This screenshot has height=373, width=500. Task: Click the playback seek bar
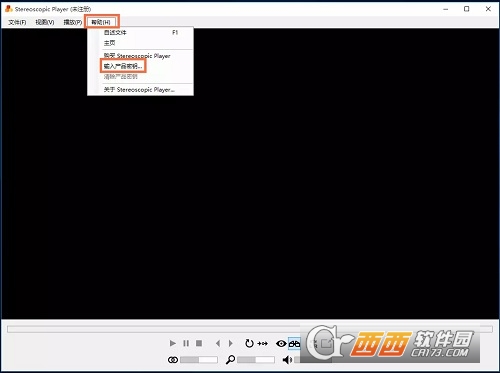tap(250, 329)
